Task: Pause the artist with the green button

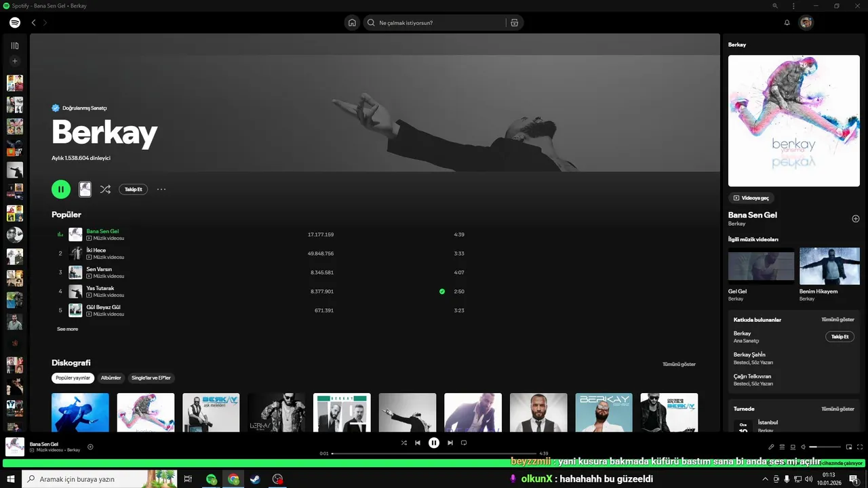Action: click(x=61, y=189)
